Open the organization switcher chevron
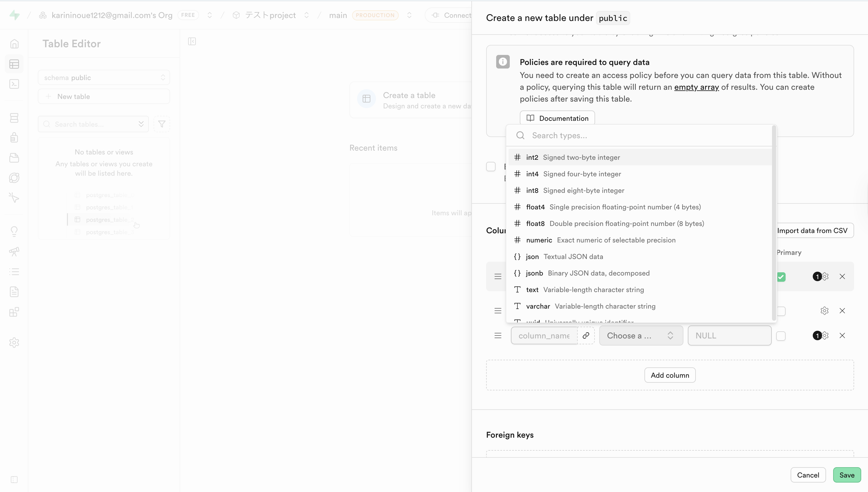The height and width of the screenshot is (492, 868). pos(209,15)
